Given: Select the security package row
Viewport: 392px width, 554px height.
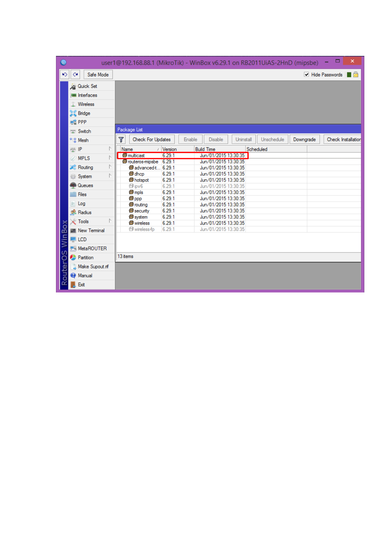Looking at the screenshot, I should click(239, 211).
